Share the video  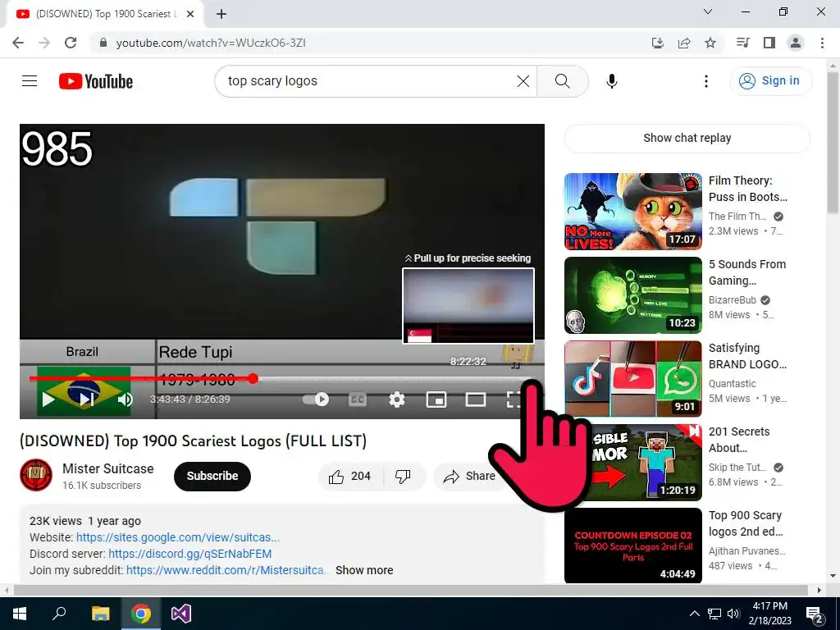pyautogui.click(x=470, y=476)
